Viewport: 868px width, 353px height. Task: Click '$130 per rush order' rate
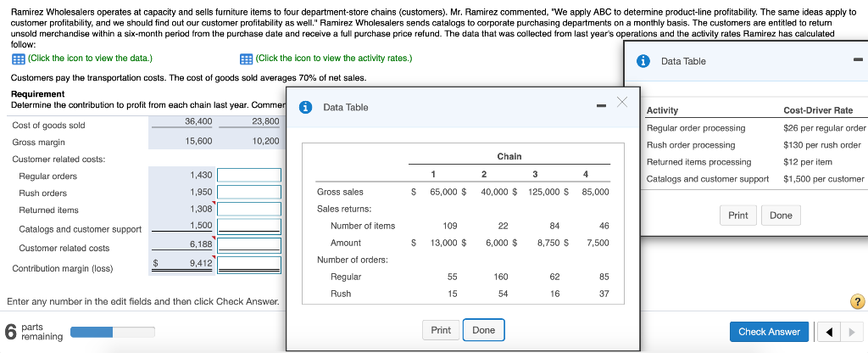click(x=822, y=145)
